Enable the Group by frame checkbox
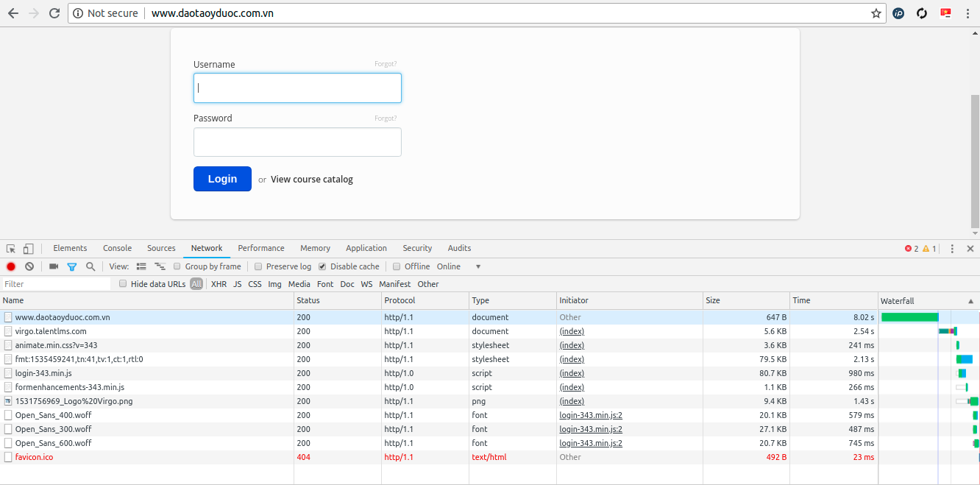This screenshot has height=485, width=980. (177, 266)
